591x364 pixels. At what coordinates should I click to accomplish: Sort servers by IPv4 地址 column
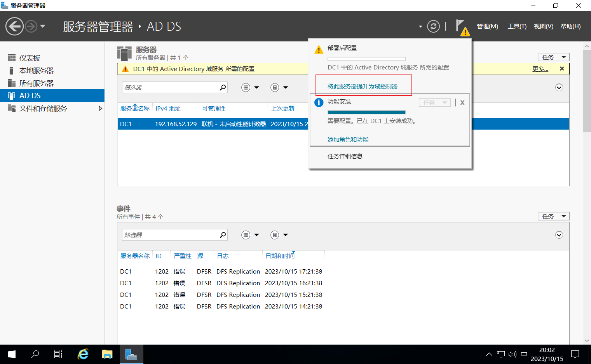tap(168, 108)
